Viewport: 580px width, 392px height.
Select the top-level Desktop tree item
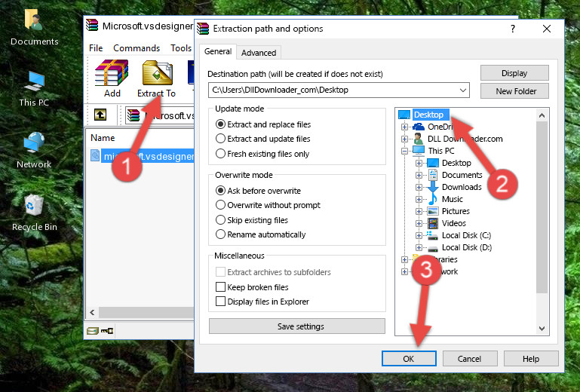428,115
